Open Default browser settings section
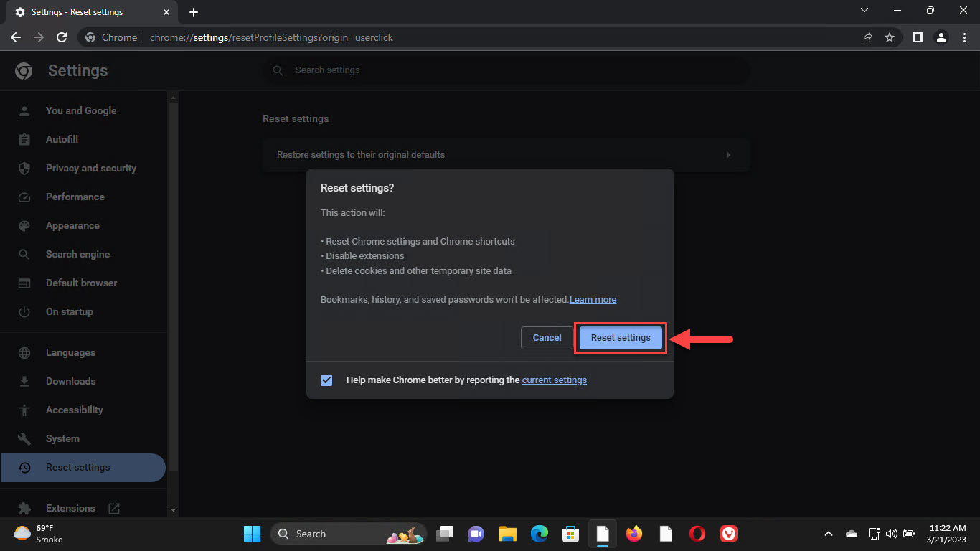The image size is (980, 551). tap(81, 283)
